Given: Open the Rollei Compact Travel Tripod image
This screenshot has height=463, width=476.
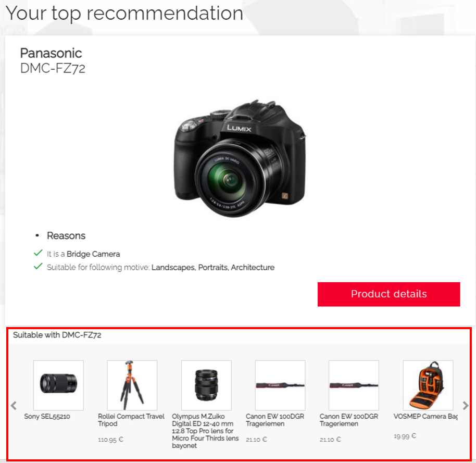Looking at the screenshot, I should click(x=132, y=385).
